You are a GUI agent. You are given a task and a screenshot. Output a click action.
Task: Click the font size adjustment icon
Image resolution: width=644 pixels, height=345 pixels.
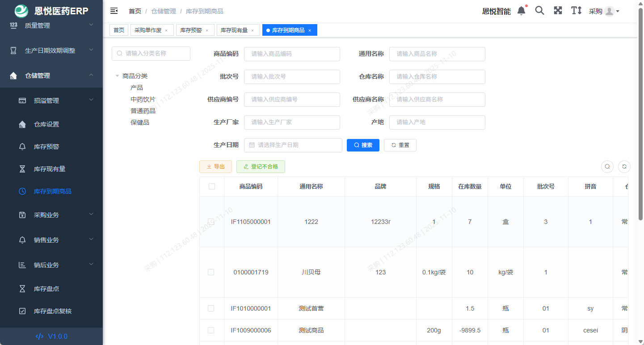pos(576,10)
